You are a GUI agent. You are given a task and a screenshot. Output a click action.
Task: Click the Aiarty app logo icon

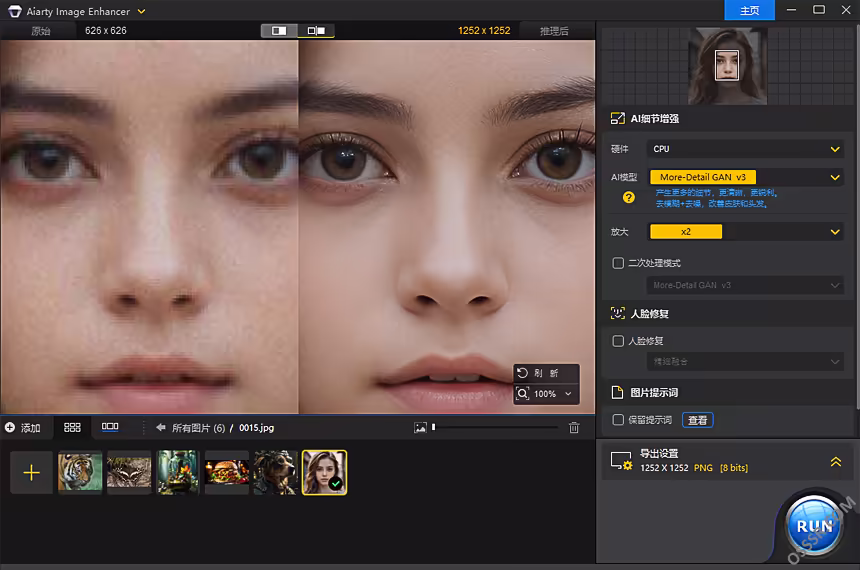coord(15,12)
